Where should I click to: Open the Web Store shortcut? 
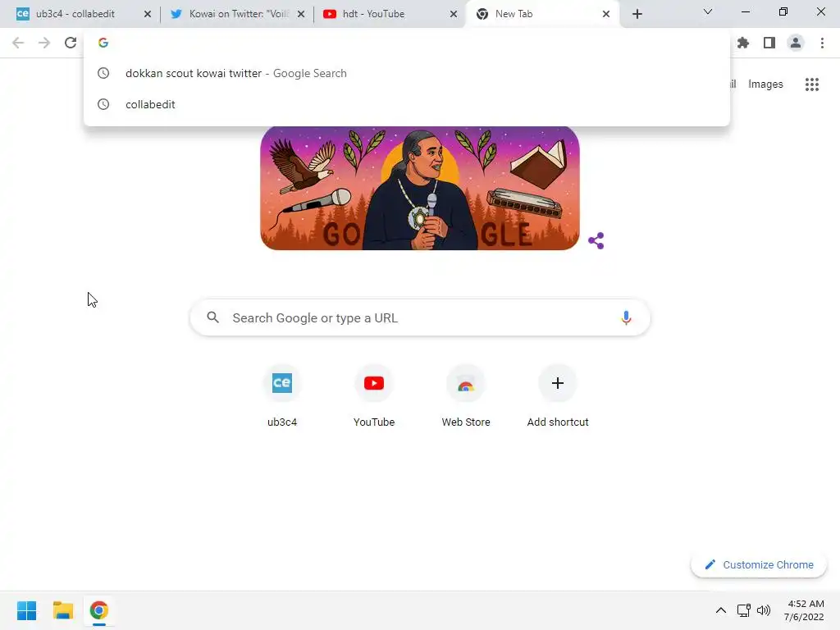466,396
